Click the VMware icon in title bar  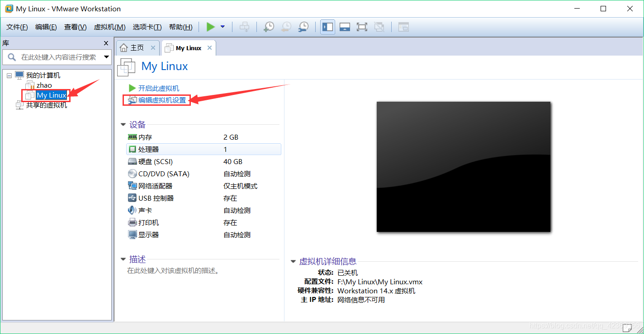click(x=9, y=9)
